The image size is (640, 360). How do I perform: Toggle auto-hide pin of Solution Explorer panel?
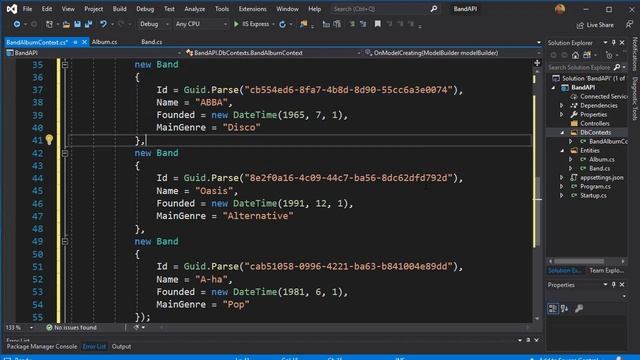[x=613, y=42]
